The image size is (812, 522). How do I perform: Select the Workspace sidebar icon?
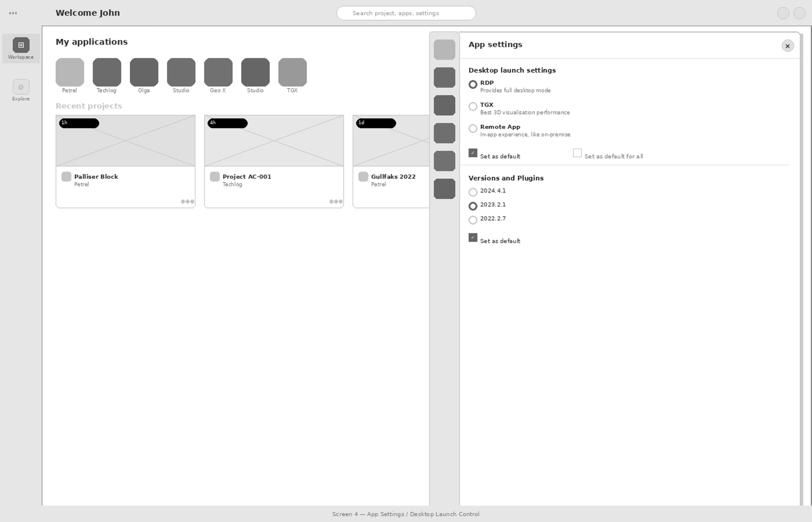click(x=21, y=45)
